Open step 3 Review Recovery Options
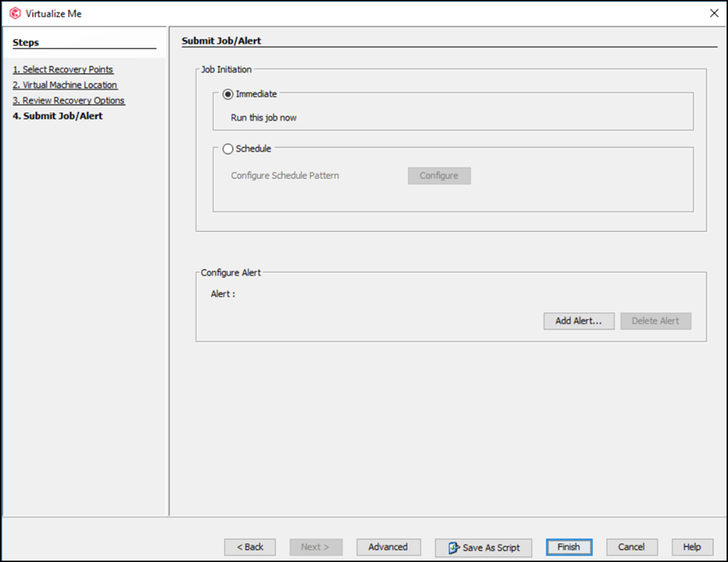The height and width of the screenshot is (562, 728). [69, 100]
